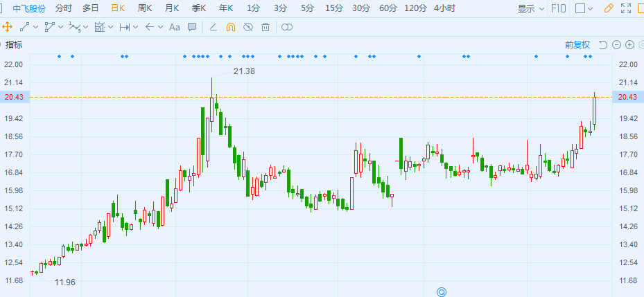Expand the trend line tool dropdown arrow

(35, 28)
